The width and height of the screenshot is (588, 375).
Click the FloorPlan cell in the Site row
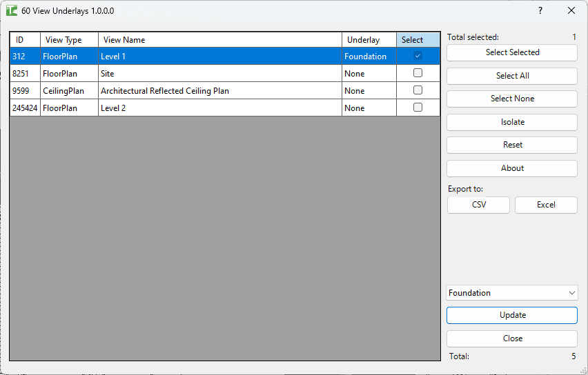[70, 74]
